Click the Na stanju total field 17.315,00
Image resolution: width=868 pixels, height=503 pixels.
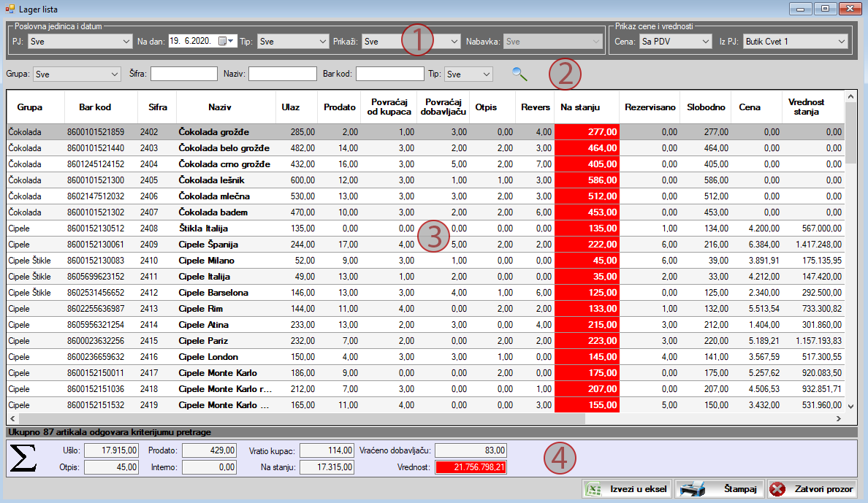coord(327,467)
